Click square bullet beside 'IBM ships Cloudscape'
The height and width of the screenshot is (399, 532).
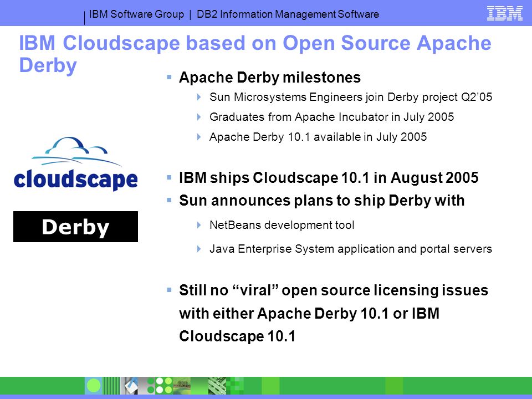point(170,177)
